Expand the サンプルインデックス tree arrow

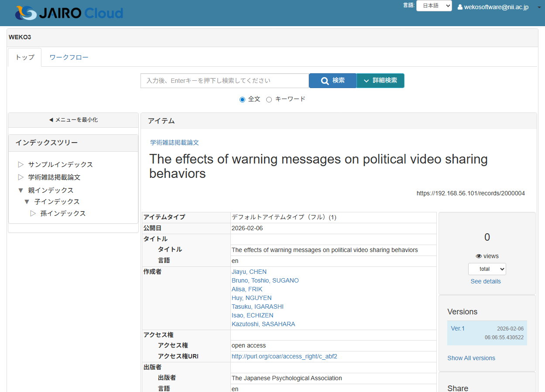tap(21, 164)
